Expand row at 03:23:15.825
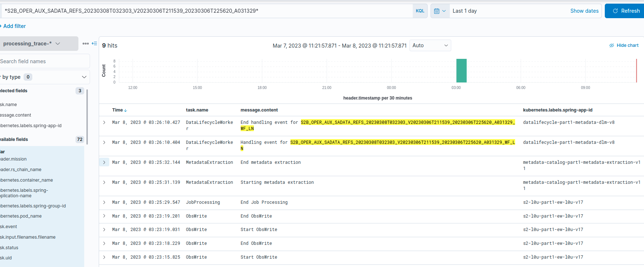This screenshot has height=267, width=644. (x=104, y=257)
